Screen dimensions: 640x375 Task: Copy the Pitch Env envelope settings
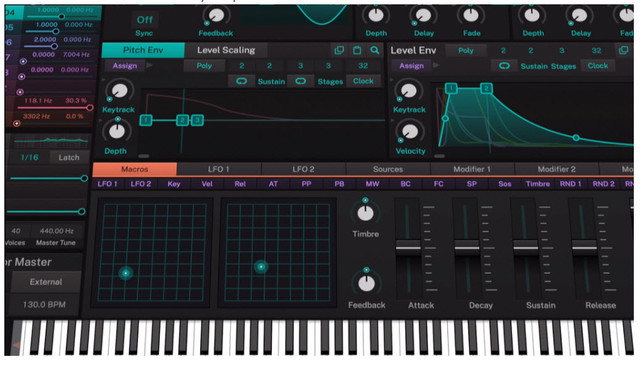(339, 50)
